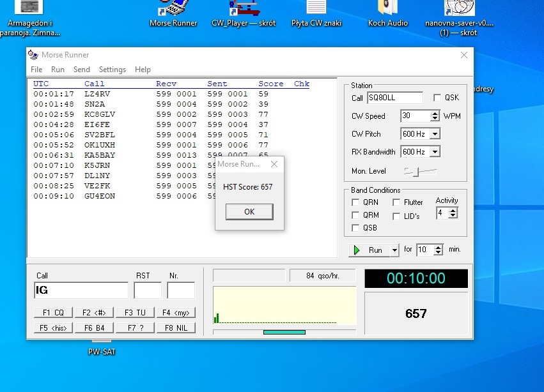Enable the QSK checkbox
This screenshot has height=392, width=544.
pyautogui.click(x=437, y=98)
